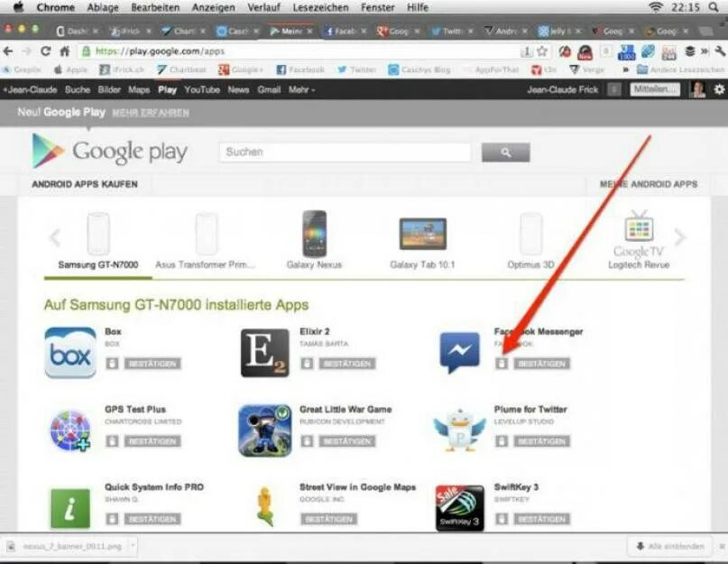Open the SwiftKey 3 app icon
This screenshot has width=728, height=564.
point(460,508)
